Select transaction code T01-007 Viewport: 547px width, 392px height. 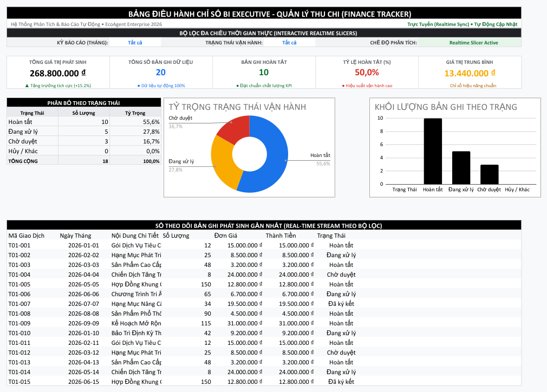[x=19, y=304]
